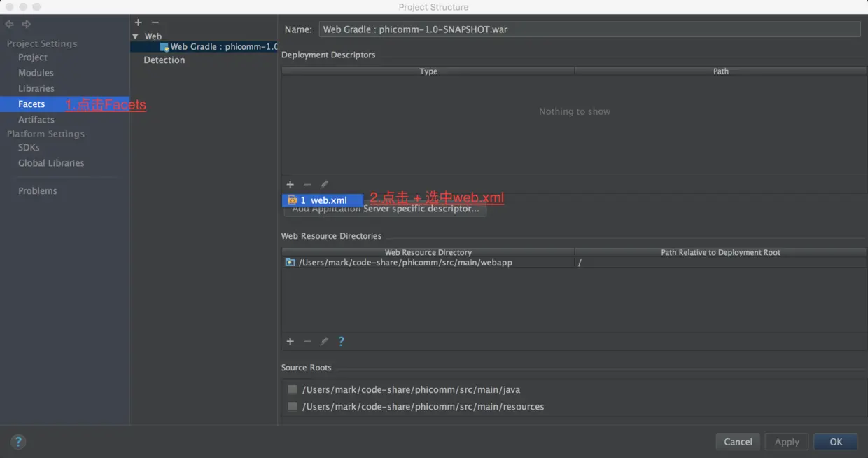Open SDKs under Platform Settings
The width and height of the screenshot is (868, 458).
[x=29, y=148]
